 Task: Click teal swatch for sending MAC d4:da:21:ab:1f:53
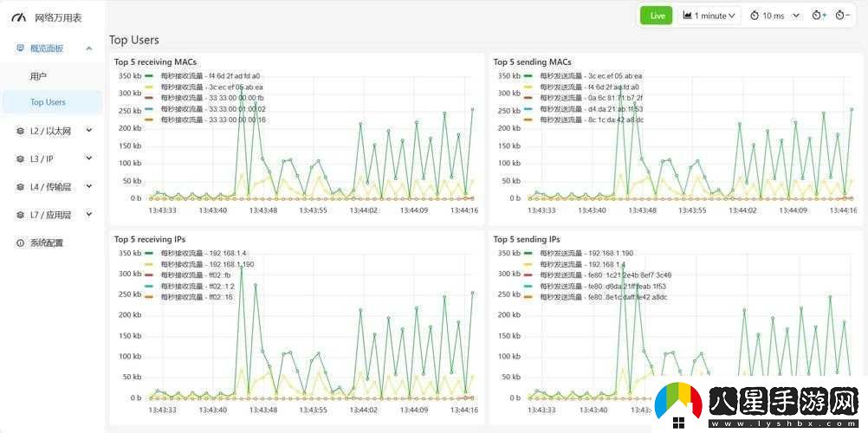[x=528, y=108]
